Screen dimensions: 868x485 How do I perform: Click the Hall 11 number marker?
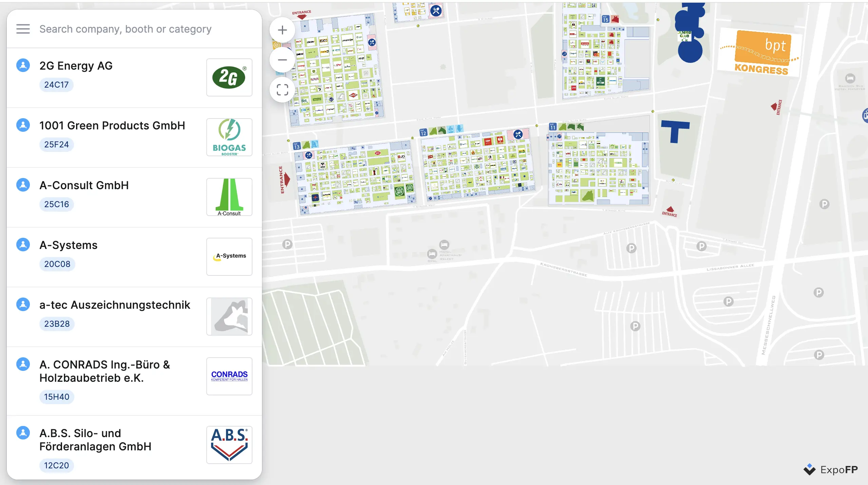point(553,127)
